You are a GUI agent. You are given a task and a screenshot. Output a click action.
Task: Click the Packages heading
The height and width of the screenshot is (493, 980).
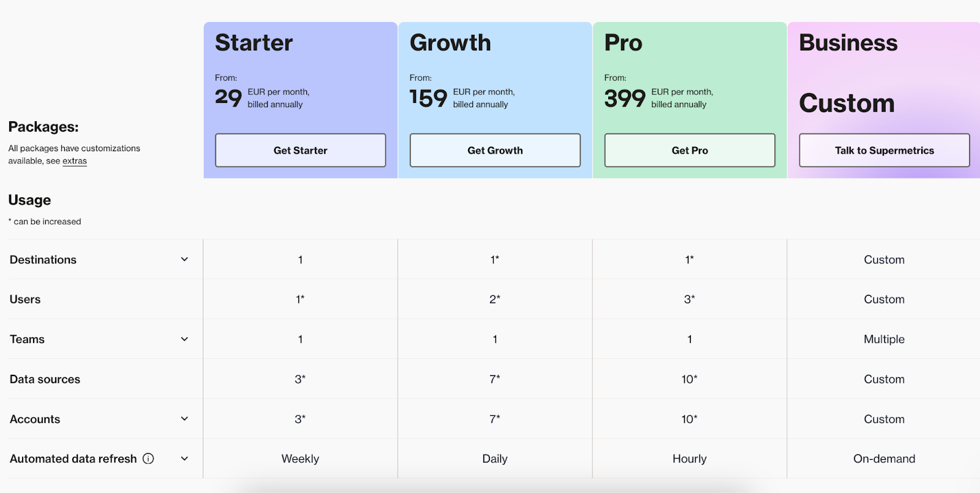pos(43,127)
